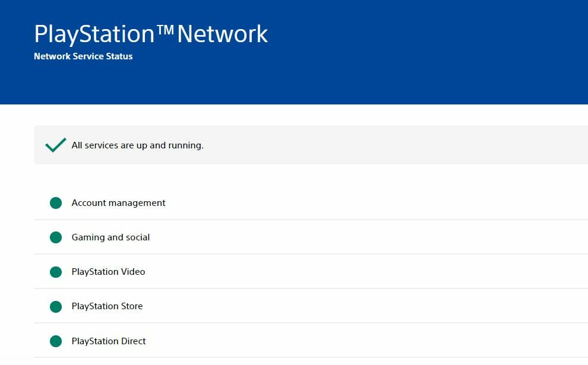This screenshot has height=365, width=588.
Task: Click the TM trademark symbol in the title
Action: [x=165, y=30]
